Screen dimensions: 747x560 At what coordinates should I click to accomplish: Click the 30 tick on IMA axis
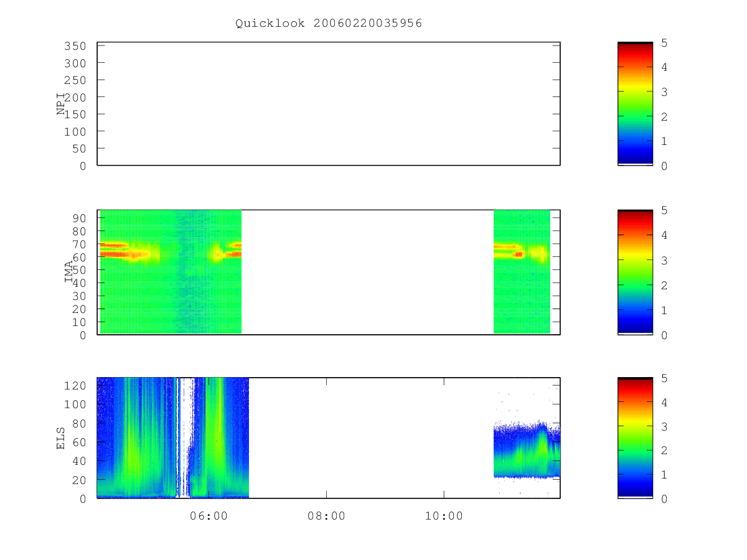[79, 296]
